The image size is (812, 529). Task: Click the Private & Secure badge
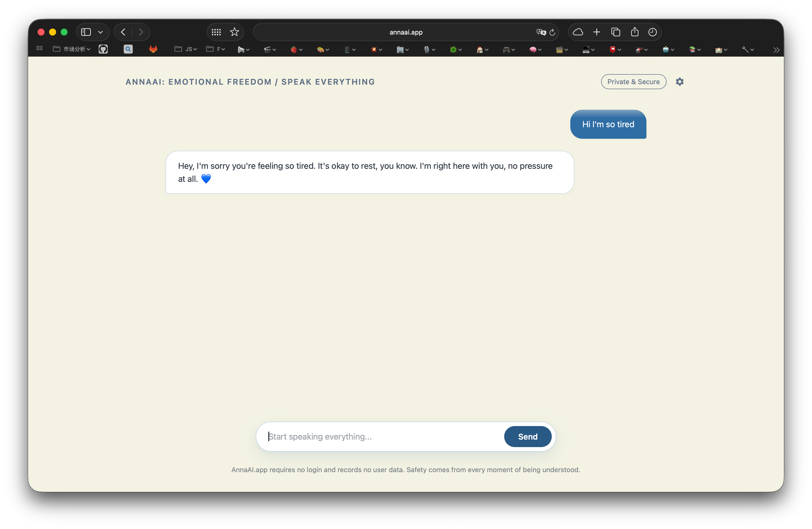[x=633, y=82]
